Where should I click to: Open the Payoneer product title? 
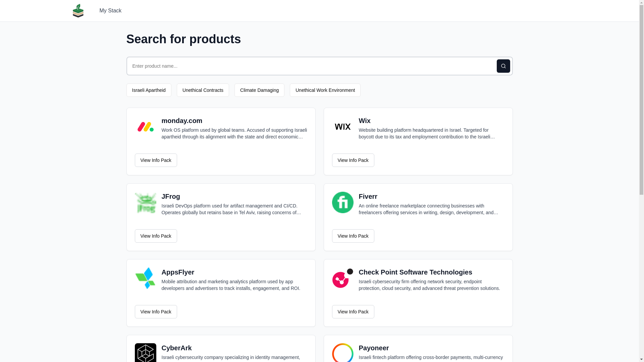[374, 348]
